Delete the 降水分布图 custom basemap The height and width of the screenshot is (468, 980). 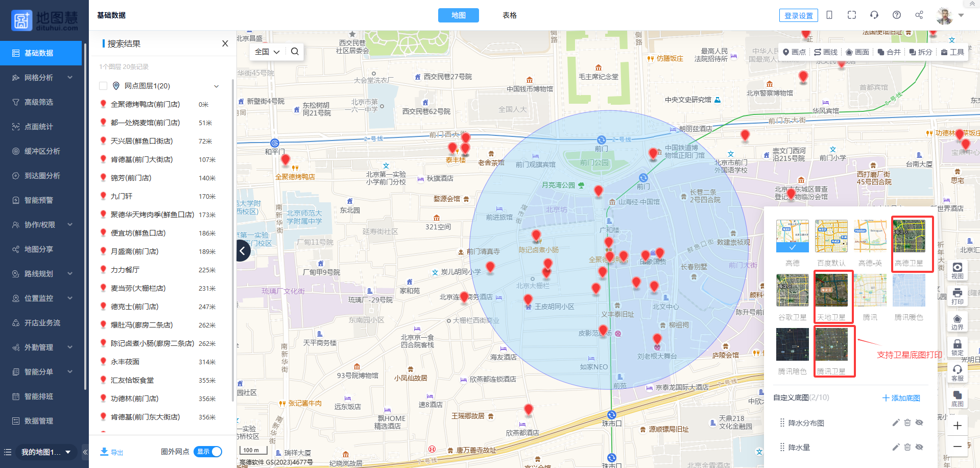point(907,423)
